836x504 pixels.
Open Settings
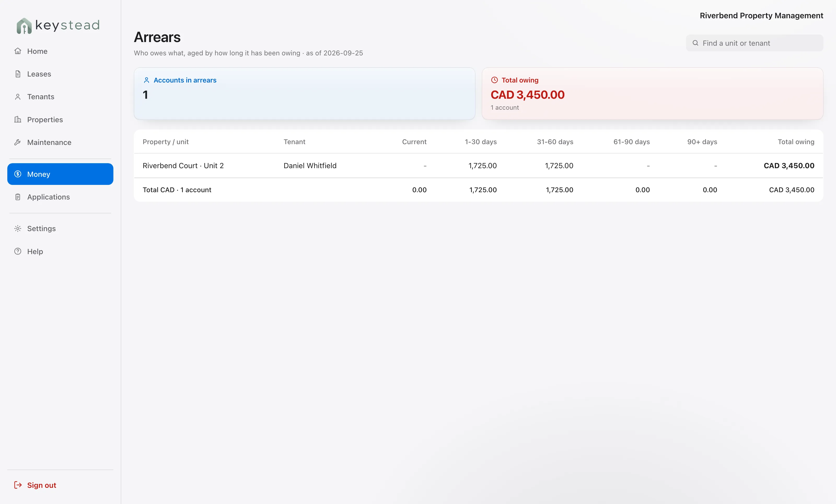point(60,228)
